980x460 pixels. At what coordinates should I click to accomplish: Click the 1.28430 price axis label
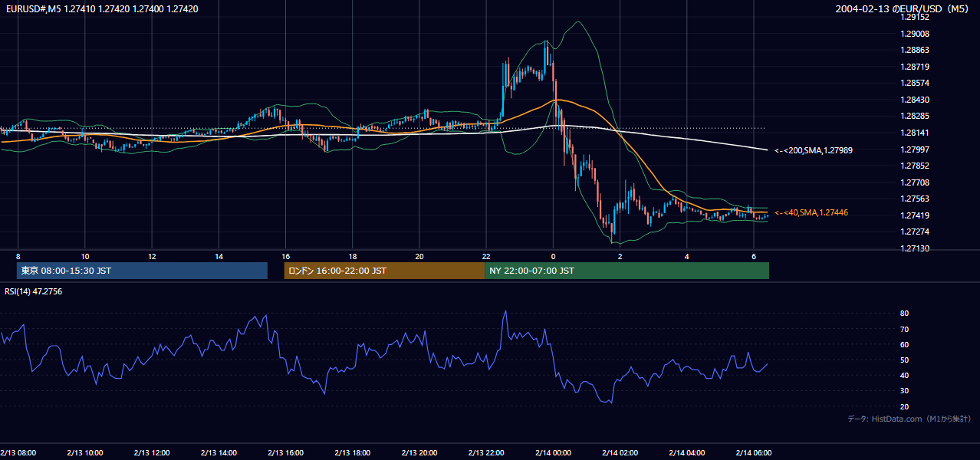915,100
